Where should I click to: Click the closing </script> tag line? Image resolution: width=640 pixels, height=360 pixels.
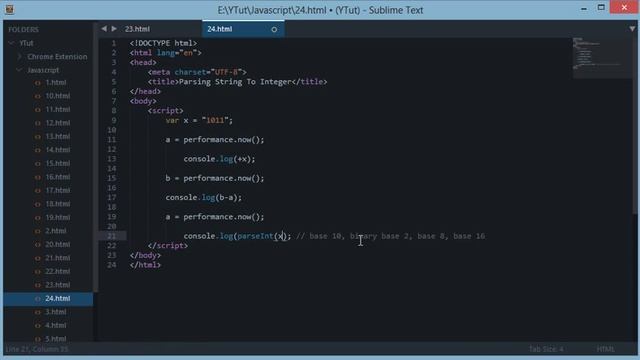pos(168,246)
